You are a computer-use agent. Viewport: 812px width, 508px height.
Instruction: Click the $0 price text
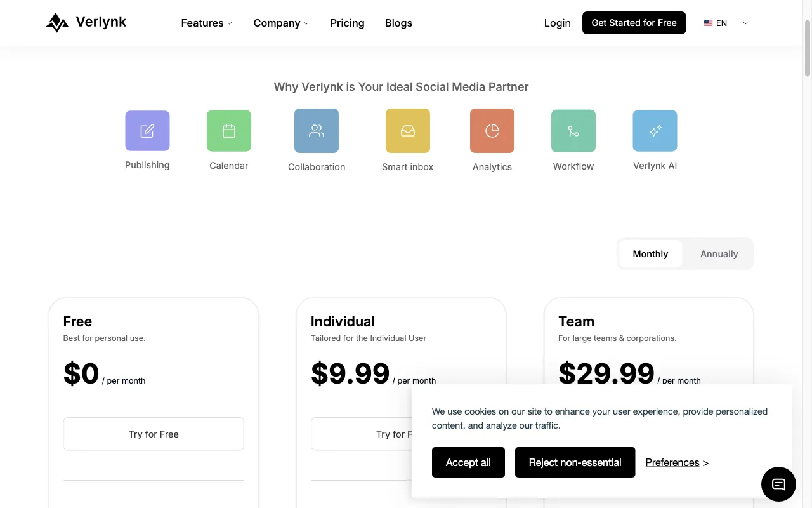point(81,373)
